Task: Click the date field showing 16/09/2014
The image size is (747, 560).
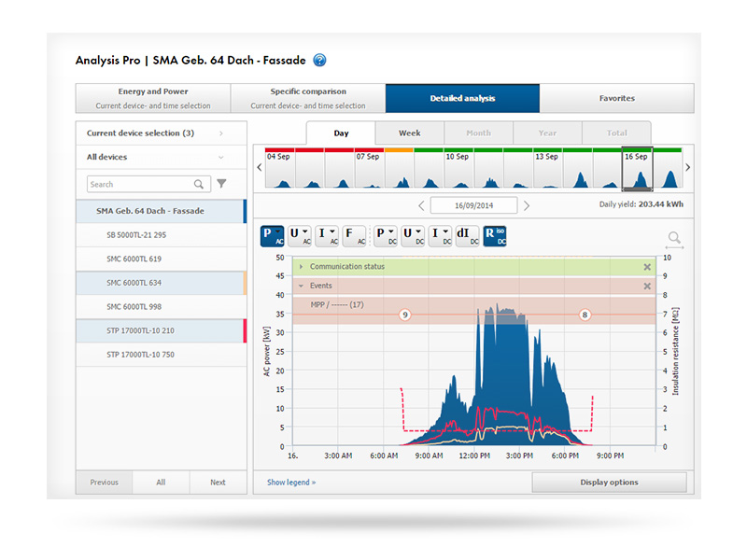Action: click(472, 204)
